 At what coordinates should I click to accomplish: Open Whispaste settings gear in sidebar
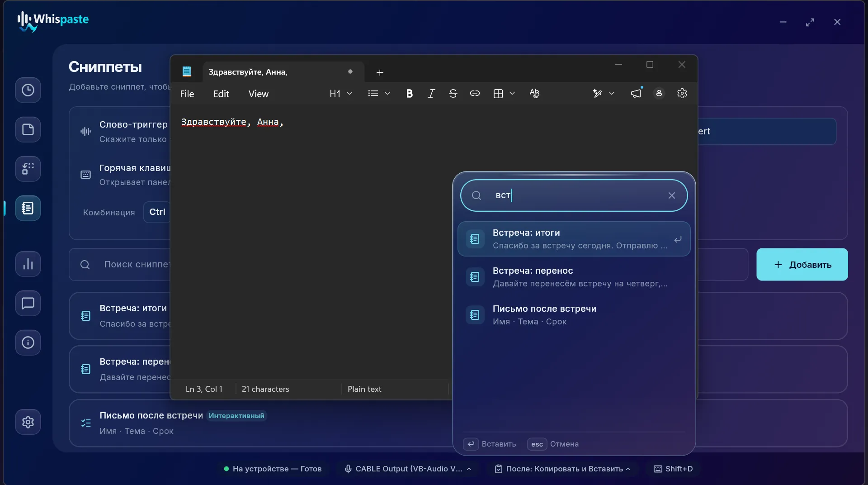28,422
